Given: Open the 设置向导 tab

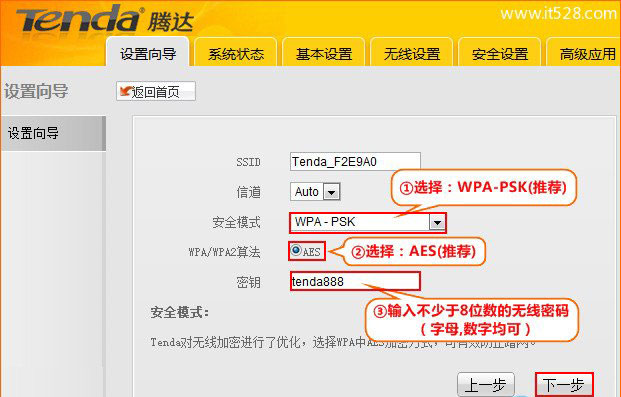Looking at the screenshot, I should (x=148, y=53).
